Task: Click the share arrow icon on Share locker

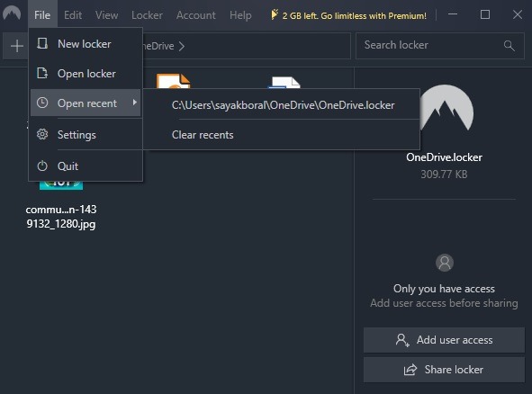Action: pyautogui.click(x=410, y=369)
